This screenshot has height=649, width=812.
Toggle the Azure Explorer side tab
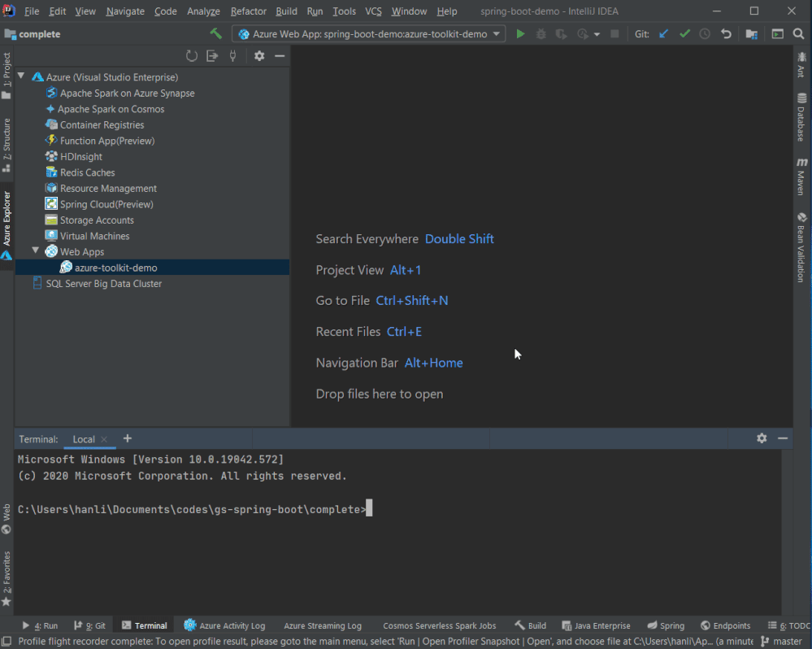coord(7,225)
